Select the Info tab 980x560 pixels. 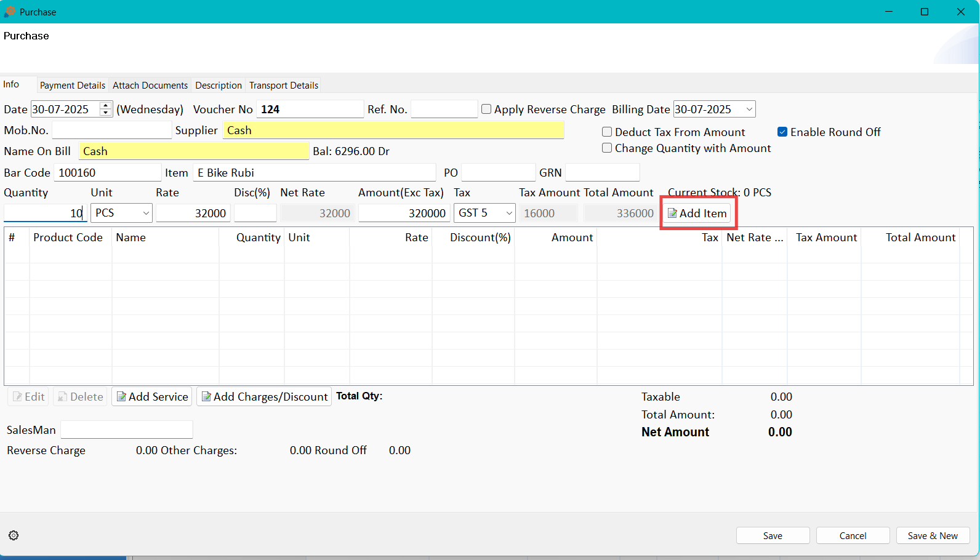[11, 84]
